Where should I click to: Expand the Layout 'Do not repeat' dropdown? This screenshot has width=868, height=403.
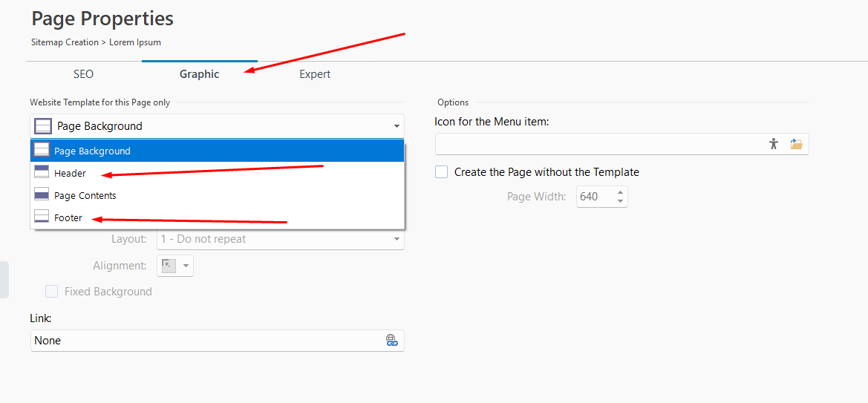(x=397, y=240)
